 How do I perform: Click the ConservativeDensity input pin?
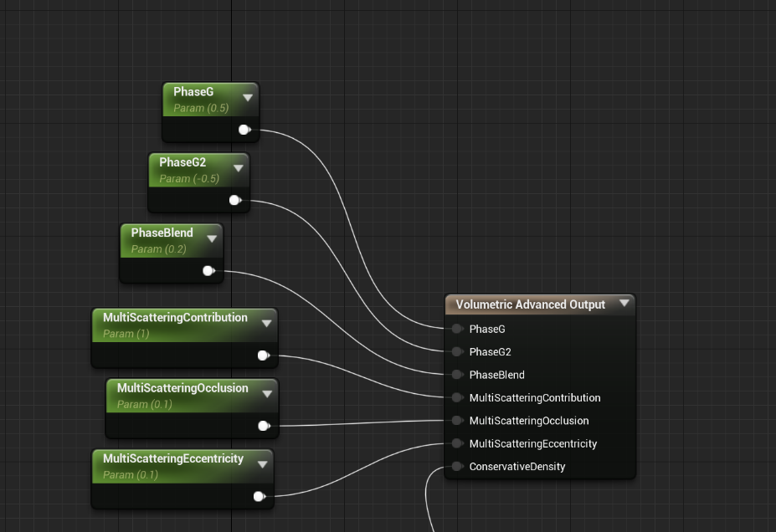pos(456,466)
